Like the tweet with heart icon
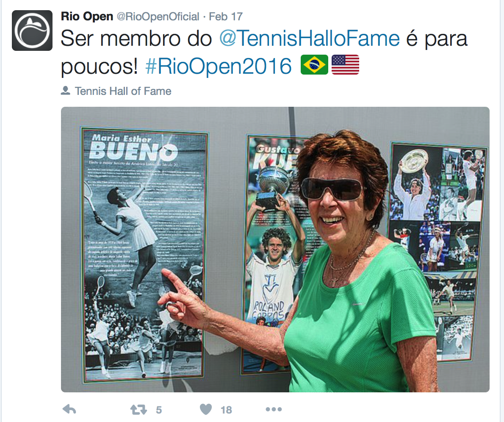Screen dimensions: 504x422 (206, 409)
